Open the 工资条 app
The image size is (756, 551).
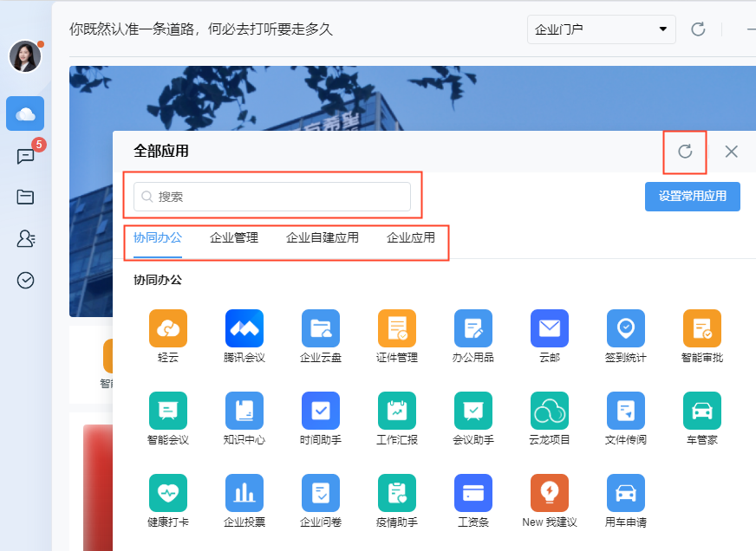[473, 493]
